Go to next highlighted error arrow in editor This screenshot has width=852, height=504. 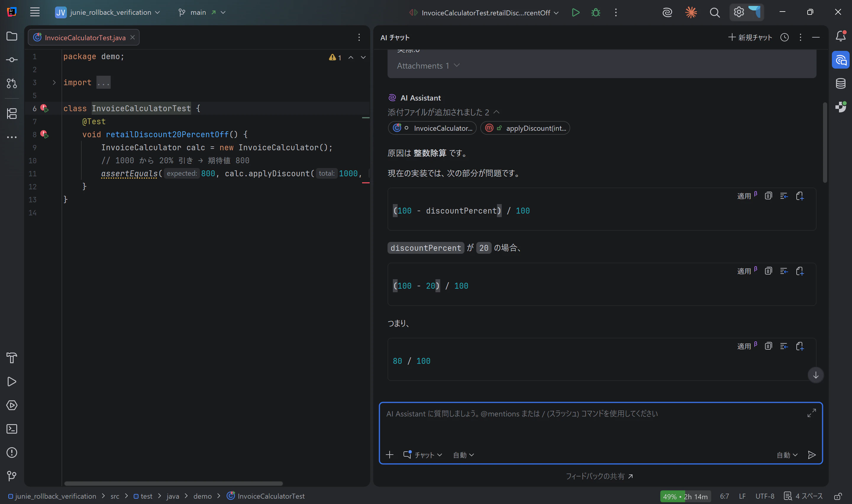363,57
